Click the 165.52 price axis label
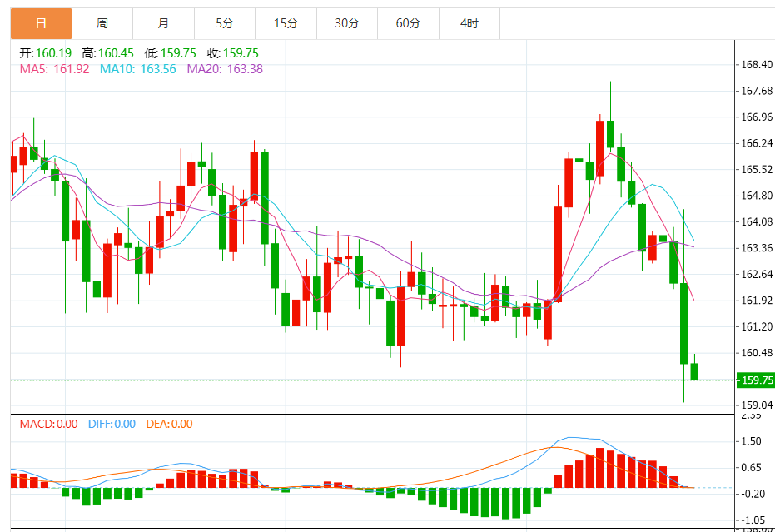The width and height of the screenshot is (775, 532). (x=756, y=169)
